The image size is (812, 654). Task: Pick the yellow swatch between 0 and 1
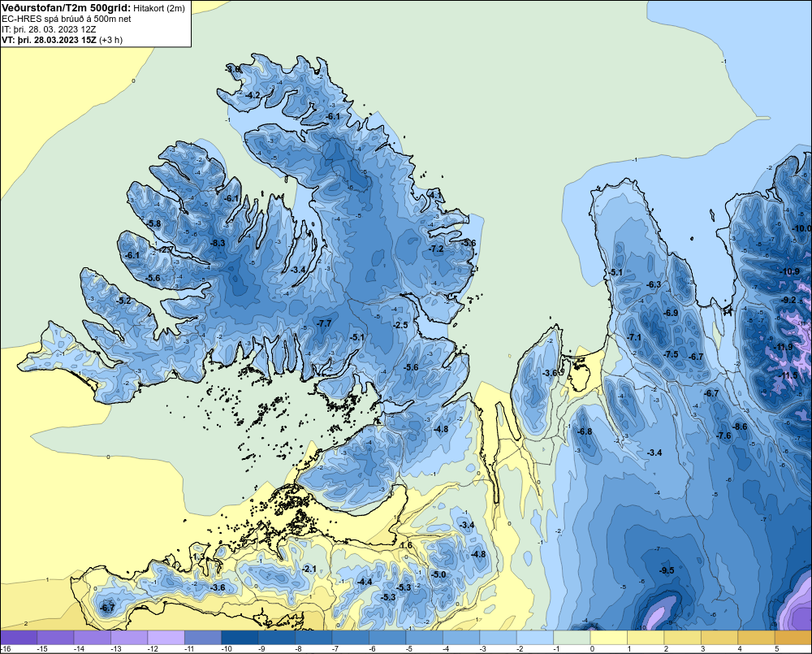pos(609,637)
